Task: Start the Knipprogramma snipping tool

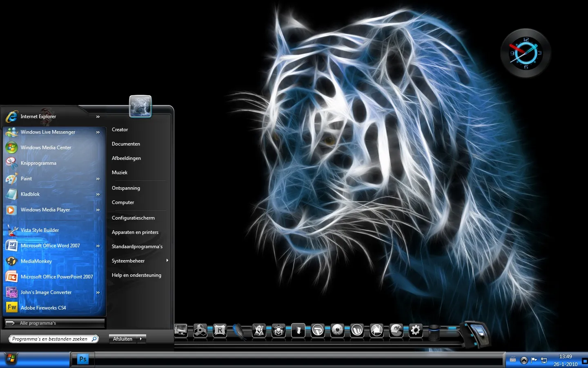Action: (x=53, y=163)
